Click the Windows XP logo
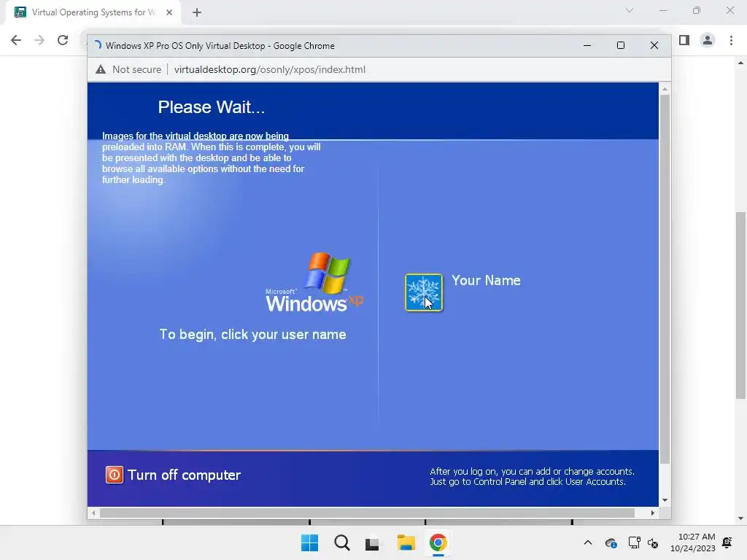The width and height of the screenshot is (747, 560). pos(314,283)
